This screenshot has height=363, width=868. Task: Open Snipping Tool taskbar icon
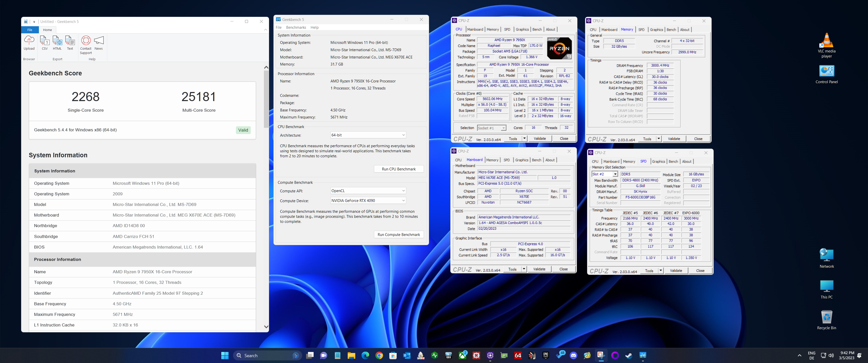click(x=601, y=355)
